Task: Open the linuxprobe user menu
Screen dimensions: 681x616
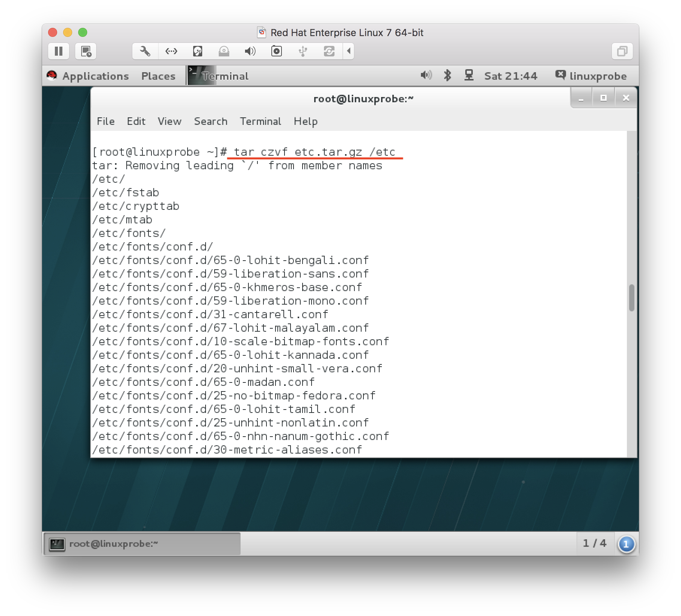Action: [591, 76]
